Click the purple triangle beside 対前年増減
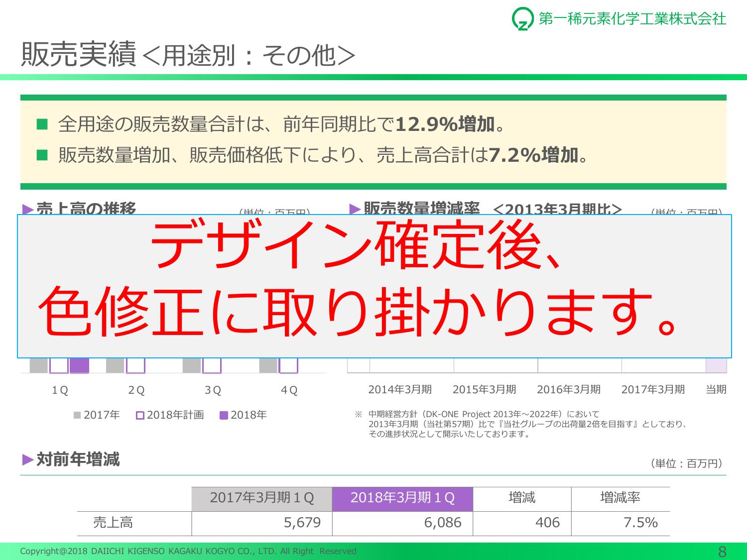This screenshot has height=560, width=747. pyautogui.click(x=28, y=459)
